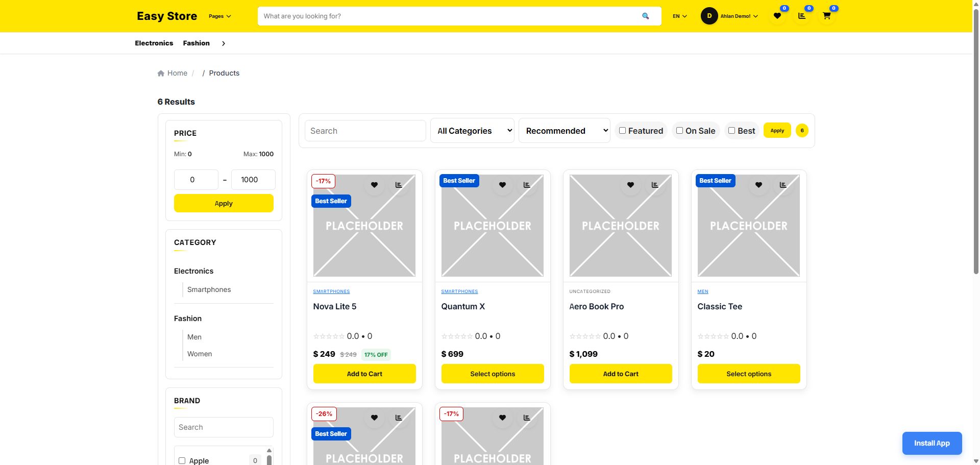Open the wishlist heart icon in header

(777, 16)
